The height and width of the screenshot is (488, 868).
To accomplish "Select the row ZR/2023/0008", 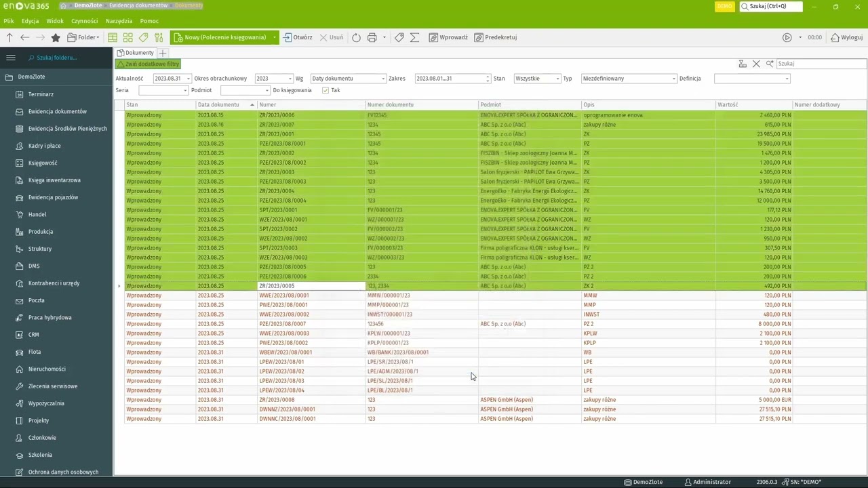I will [495, 400].
